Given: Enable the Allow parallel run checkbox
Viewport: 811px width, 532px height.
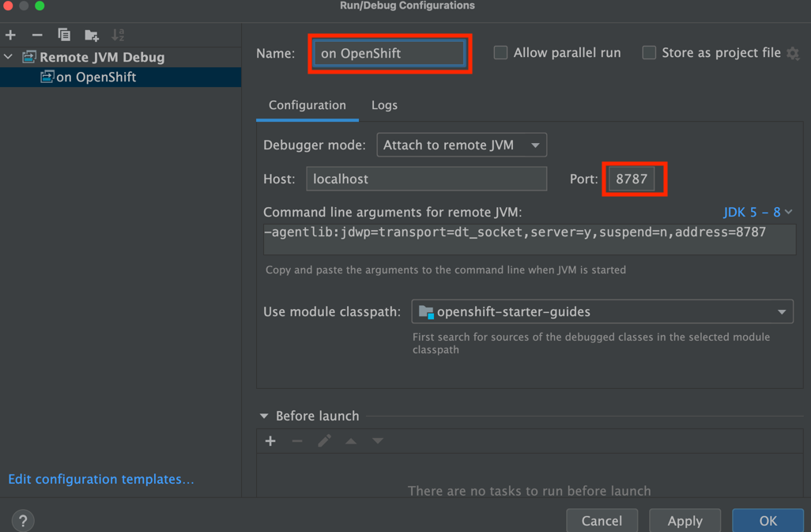Looking at the screenshot, I should (x=500, y=53).
